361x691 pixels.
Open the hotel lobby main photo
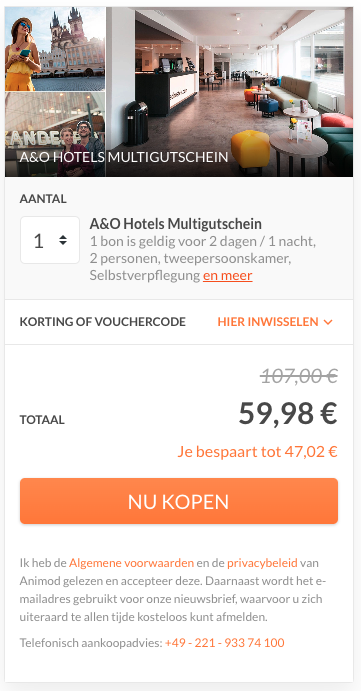(229, 92)
